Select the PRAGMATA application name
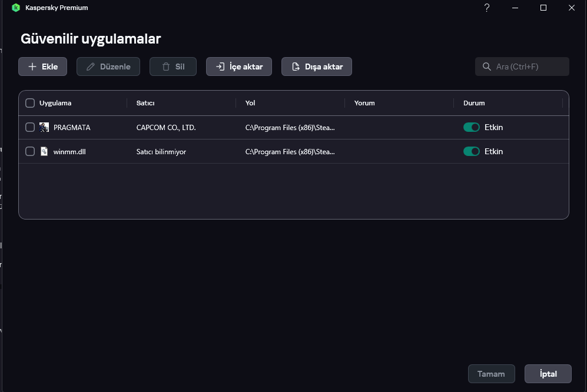The image size is (587, 392). 72,127
